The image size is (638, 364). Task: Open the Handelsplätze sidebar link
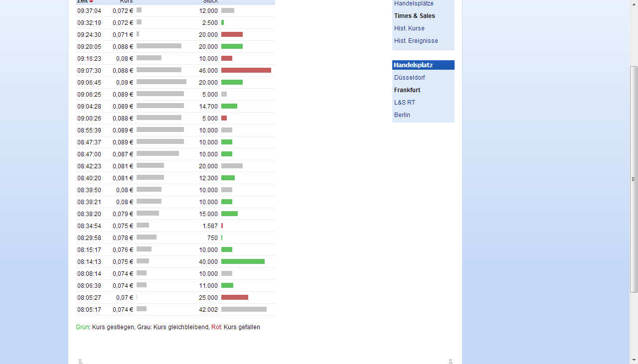click(x=414, y=3)
